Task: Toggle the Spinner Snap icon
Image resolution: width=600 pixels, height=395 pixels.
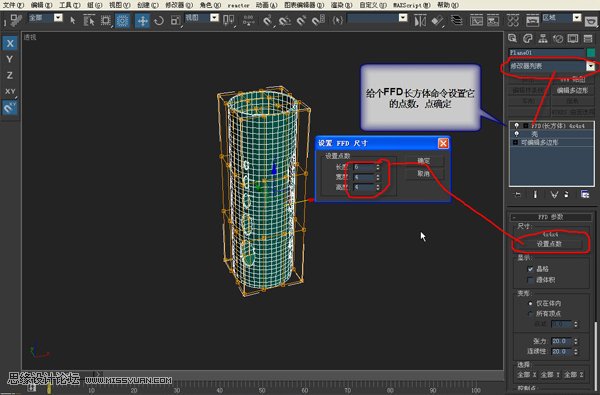Action: pyautogui.click(x=318, y=20)
